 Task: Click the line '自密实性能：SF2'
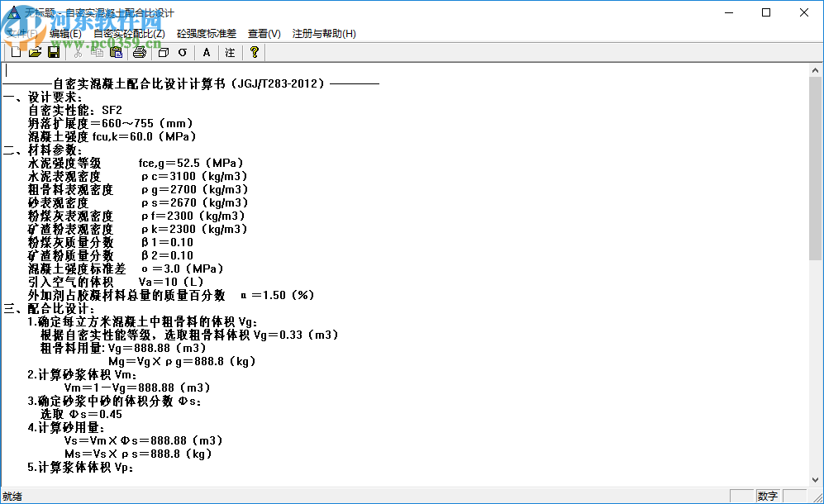(x=75, y=111)
